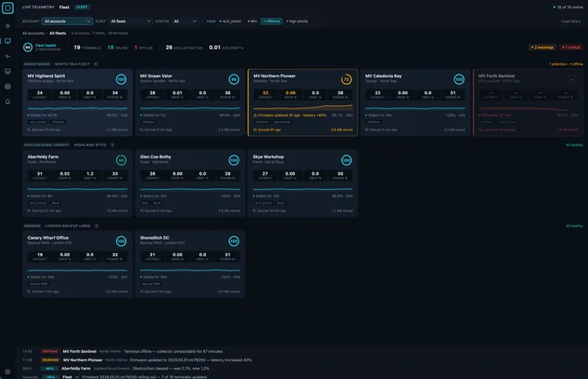Click 'Stable for 31d' on Glen Coe Bothy
The height and width of the screenshot is (379, 588).
(x=155, y=196)
